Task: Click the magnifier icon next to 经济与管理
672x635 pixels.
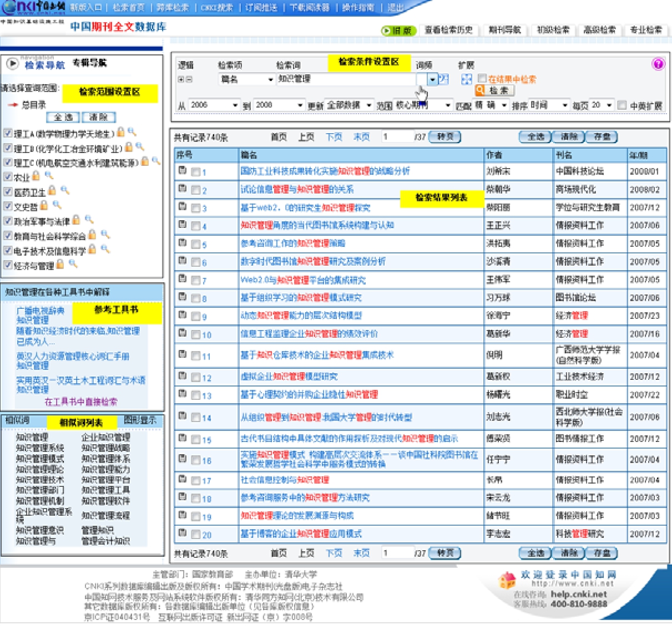Action: pos(73,264)
